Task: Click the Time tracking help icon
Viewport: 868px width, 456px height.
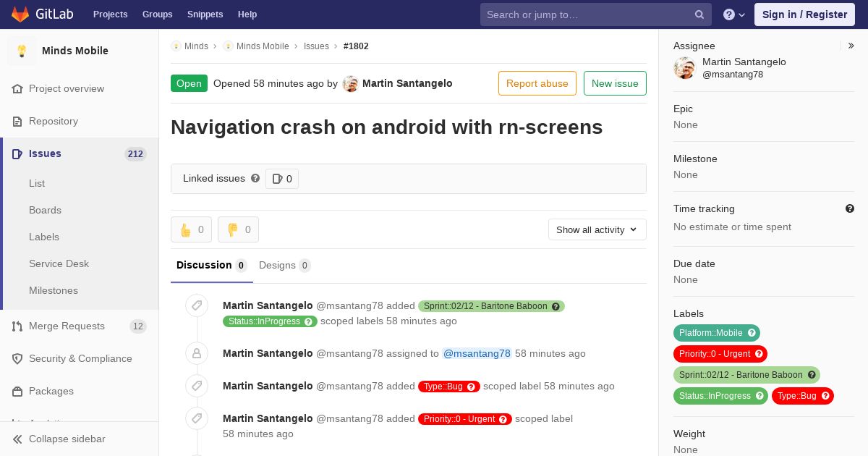Action: click(x=850, y=208)
